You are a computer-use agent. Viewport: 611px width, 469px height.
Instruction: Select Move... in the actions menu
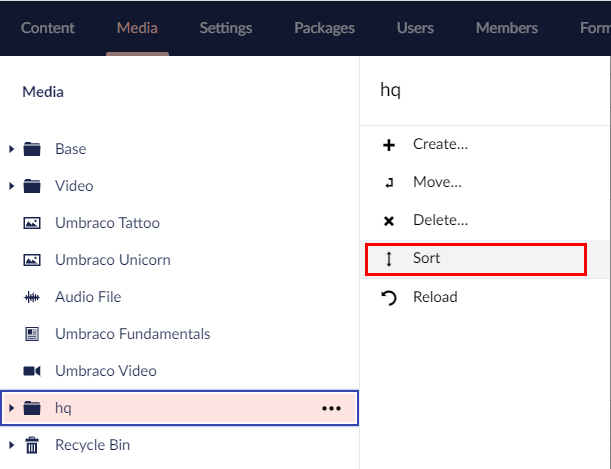[x=437, y=182]
